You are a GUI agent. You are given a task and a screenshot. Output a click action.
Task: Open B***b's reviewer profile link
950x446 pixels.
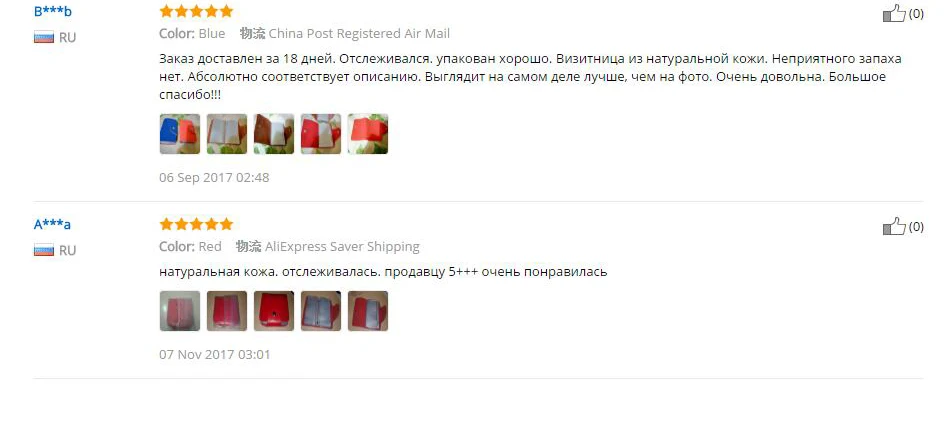pyautogui.click(x=53, y=11)
